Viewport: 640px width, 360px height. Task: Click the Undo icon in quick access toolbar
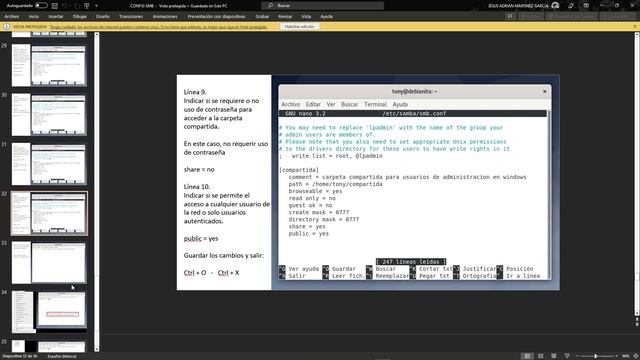tap(65, 6)
